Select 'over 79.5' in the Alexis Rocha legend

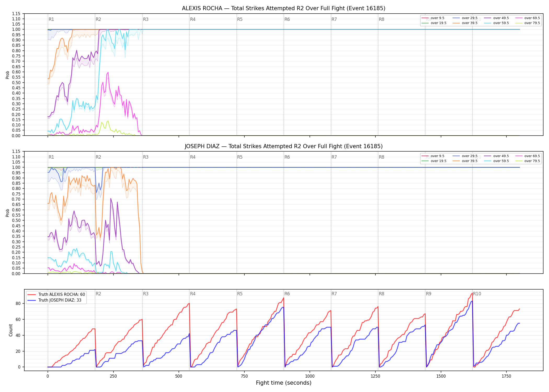(527, 23)
